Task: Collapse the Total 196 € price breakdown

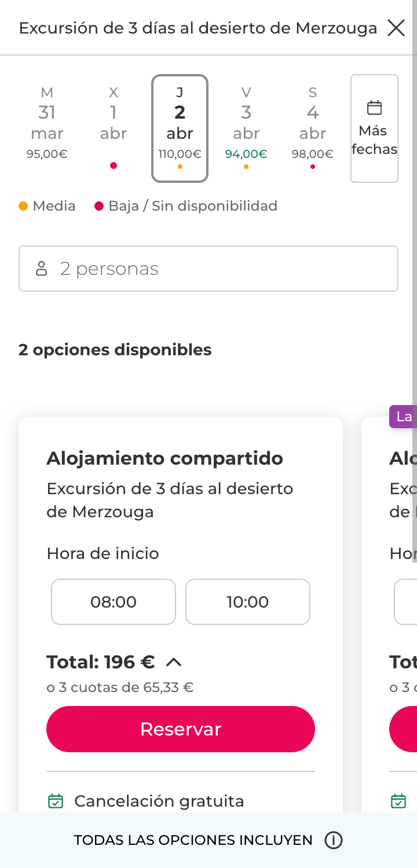Action: 173,663
